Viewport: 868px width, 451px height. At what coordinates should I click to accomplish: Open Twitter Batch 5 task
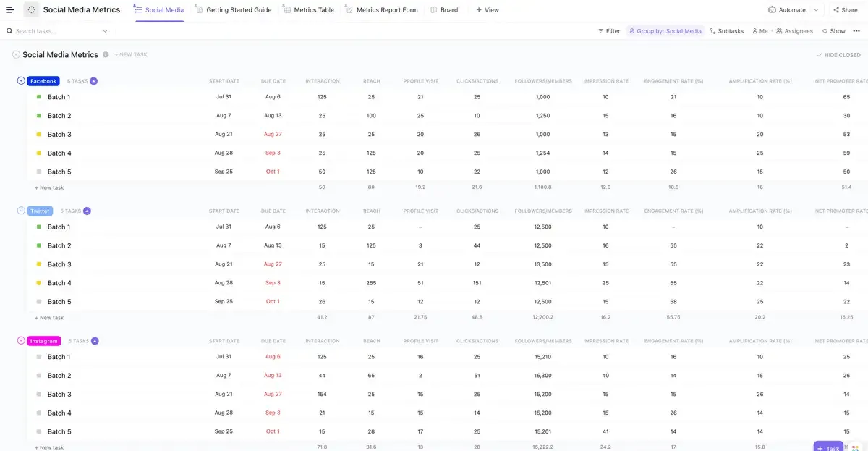pos(59,302)
